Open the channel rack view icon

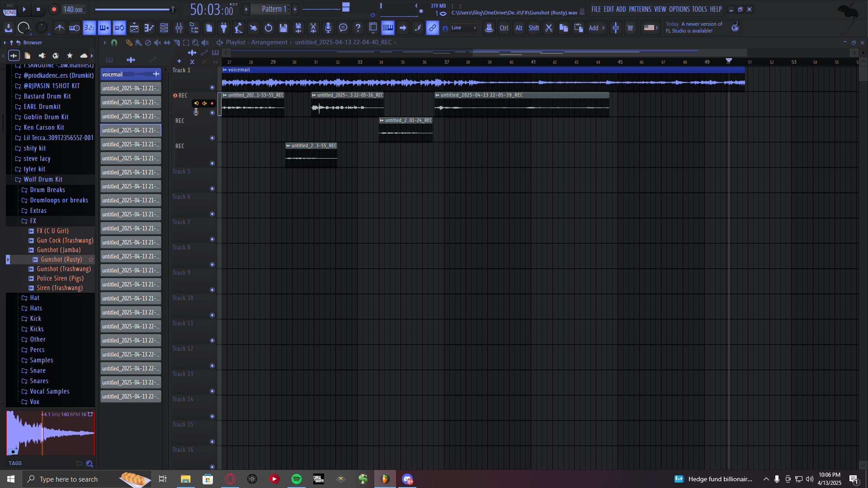pos(164,28)
